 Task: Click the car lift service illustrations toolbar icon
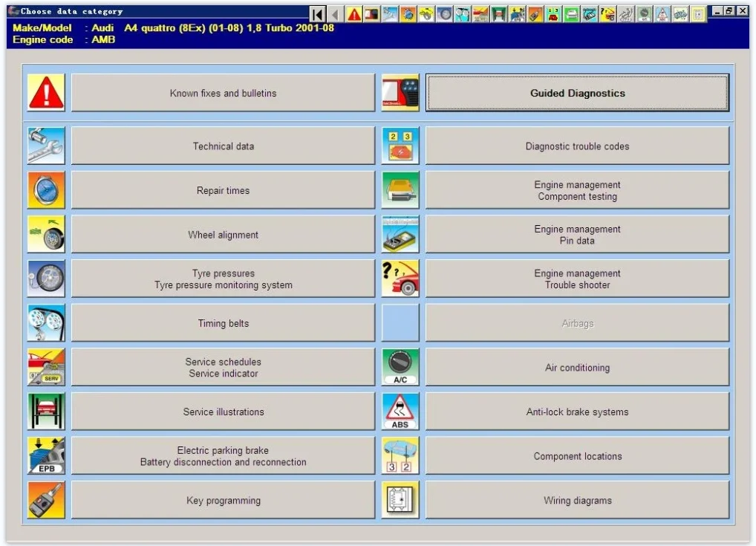(x=498, y=14)
